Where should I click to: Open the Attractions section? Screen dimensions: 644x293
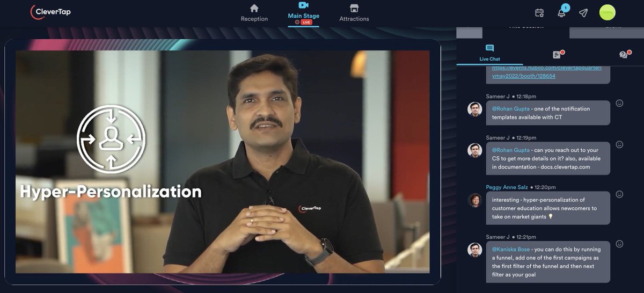click(x=354, y=13)
